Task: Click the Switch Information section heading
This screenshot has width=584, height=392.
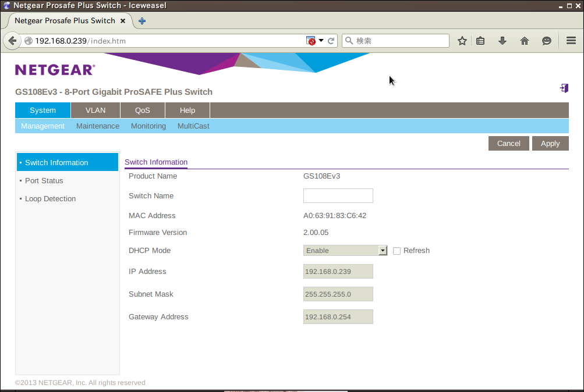Action: point(156,162)
